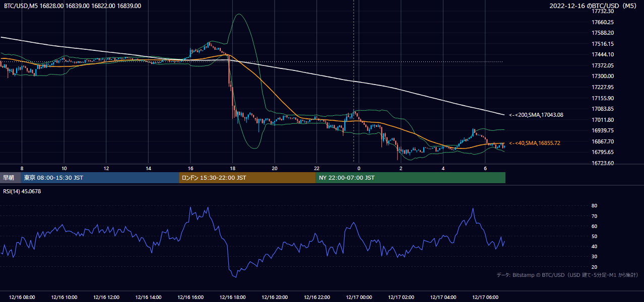
Task: Click time label 12/17 04:00
Action: point(443,297)
